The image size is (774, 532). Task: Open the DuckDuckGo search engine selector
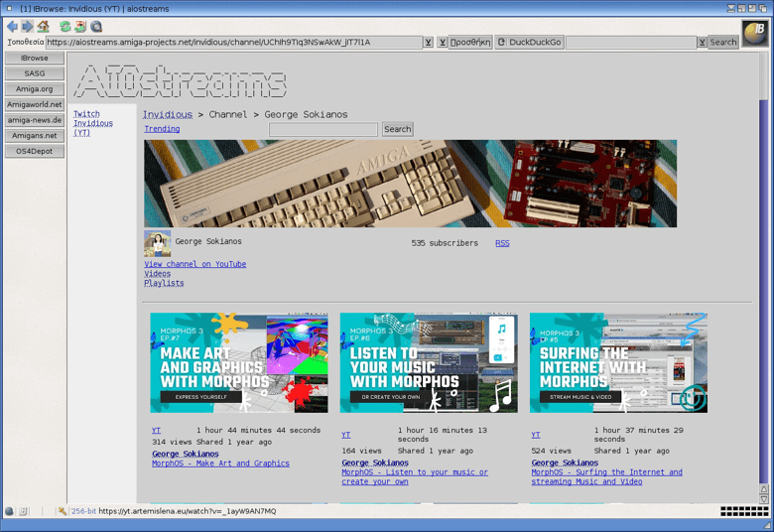coord(529,43)
